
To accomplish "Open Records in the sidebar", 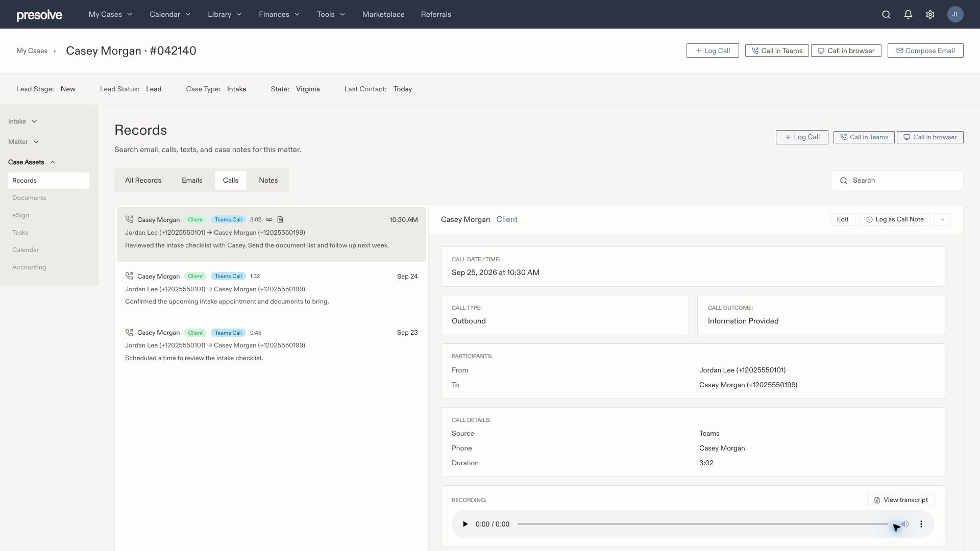I will 48,181.
